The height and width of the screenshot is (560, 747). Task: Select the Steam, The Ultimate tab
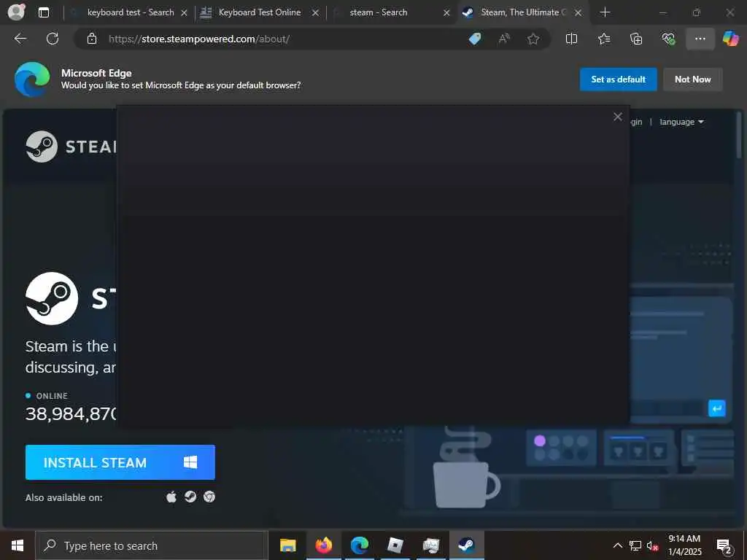click(x=522, y=12)
